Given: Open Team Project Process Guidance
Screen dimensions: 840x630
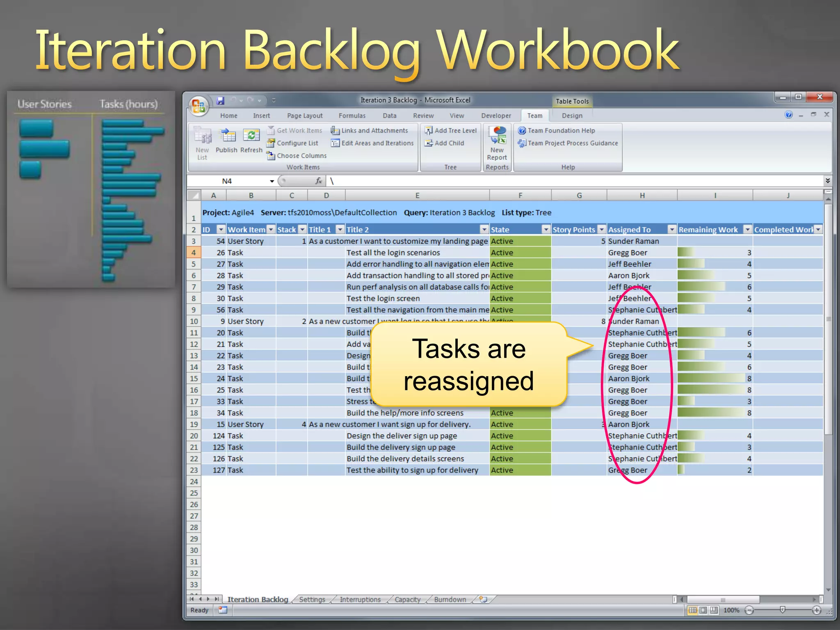Looking at the screenshot, I should [568, 143].
